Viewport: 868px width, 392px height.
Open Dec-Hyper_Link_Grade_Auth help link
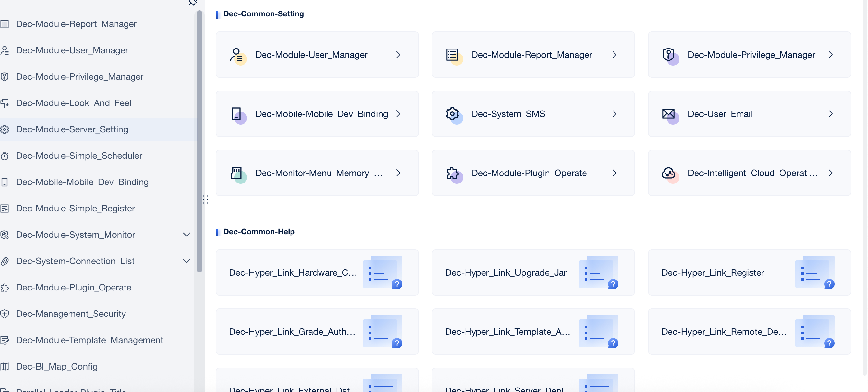(x=317, y=332)
